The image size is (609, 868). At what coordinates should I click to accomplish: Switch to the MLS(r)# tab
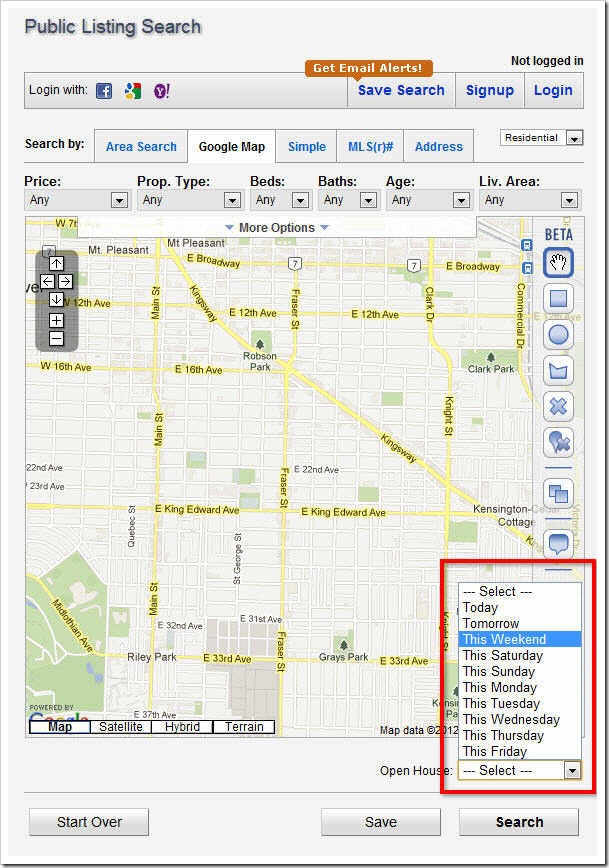click(x=370, y=147)
